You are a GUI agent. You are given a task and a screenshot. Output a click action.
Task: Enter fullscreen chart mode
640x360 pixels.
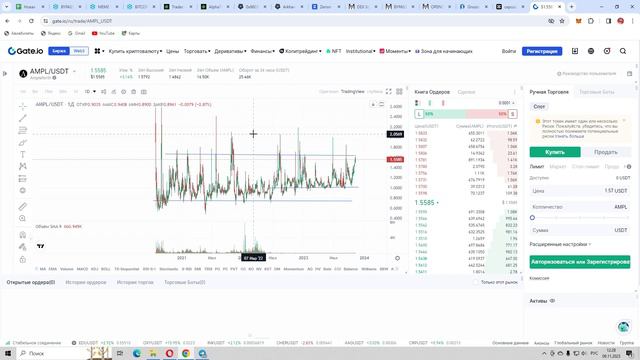(389, 91)
